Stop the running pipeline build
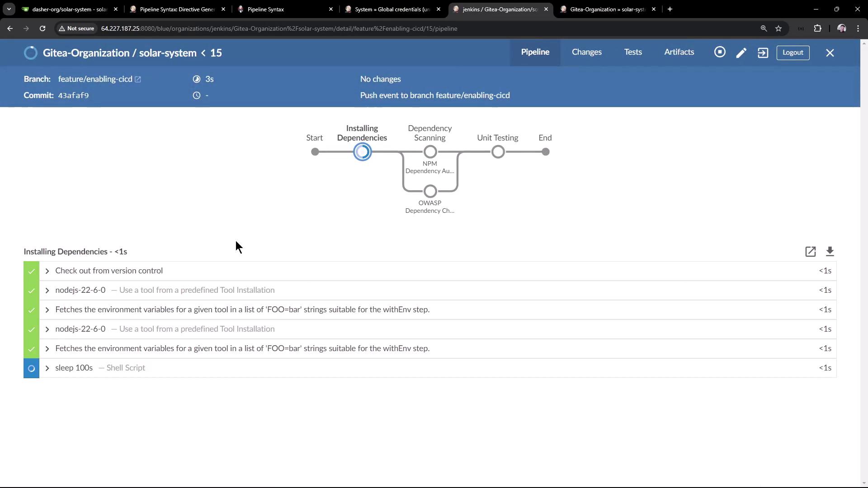 [720, 52]
